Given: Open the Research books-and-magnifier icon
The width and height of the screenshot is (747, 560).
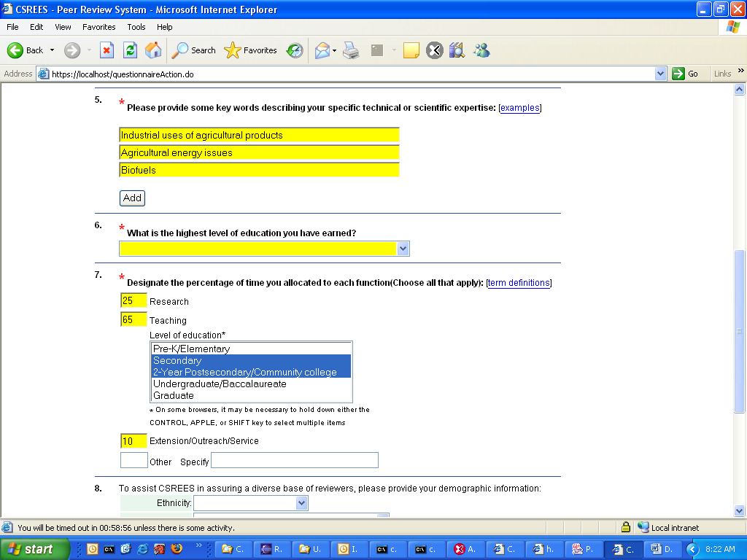Looking at the screenshot, I should (457, 50).
